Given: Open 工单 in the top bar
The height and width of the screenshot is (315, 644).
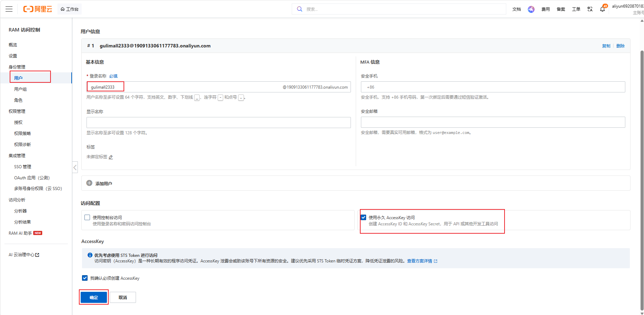Looking at the screenshot, I should pyautogui.click(x=576, y=9).
